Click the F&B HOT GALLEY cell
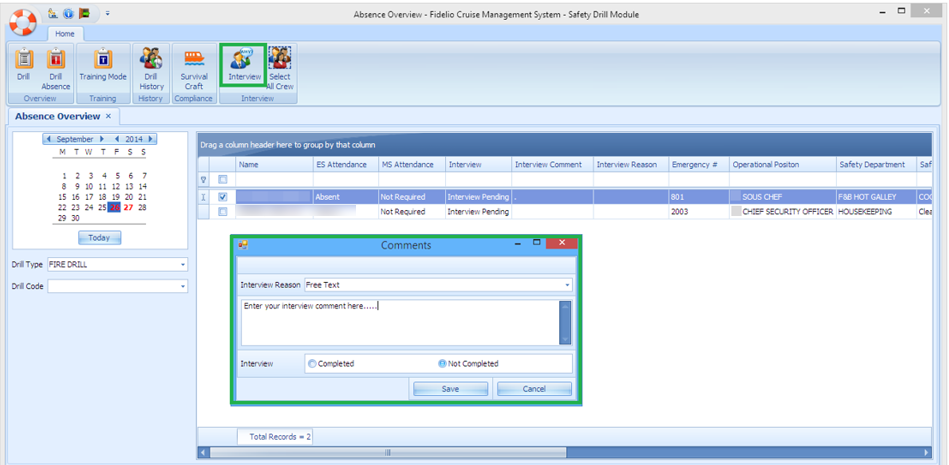 pos(876,197)
